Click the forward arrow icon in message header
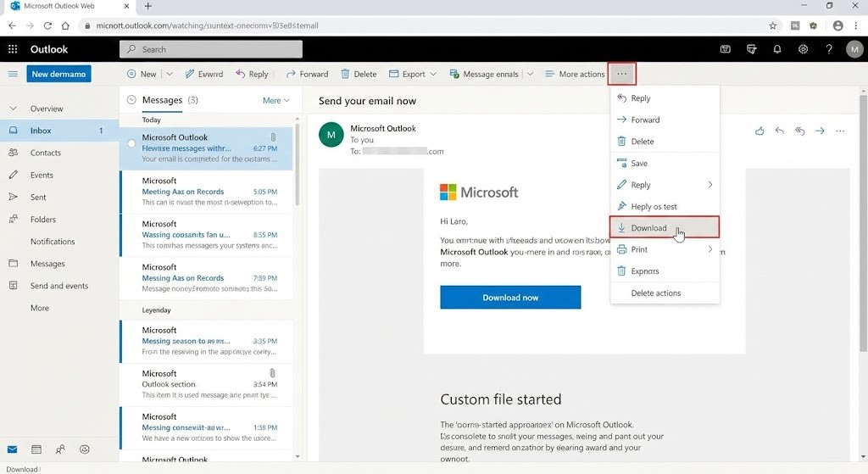 820,131
